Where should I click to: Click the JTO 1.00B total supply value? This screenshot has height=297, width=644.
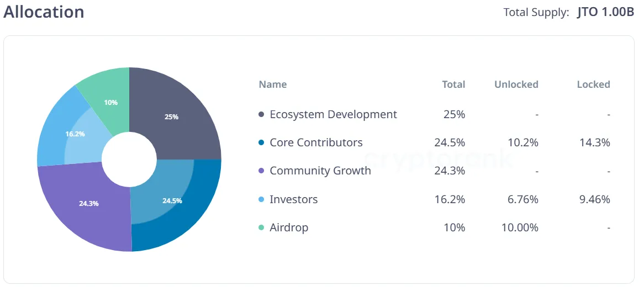tap(605, 12)
